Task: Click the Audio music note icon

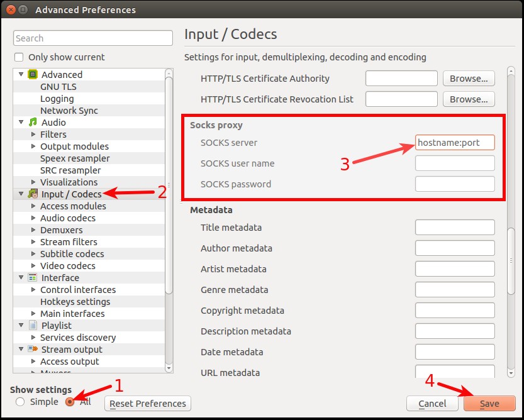Action: [x=33, y=123]
